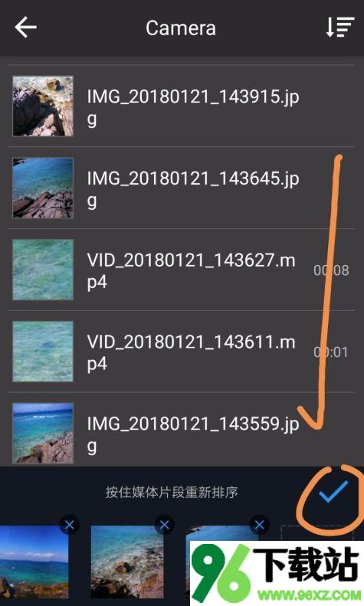Select VID_20180121_143611.mp4 thumbnail
The width and height of the screenshot is (364, 606).
43,352
